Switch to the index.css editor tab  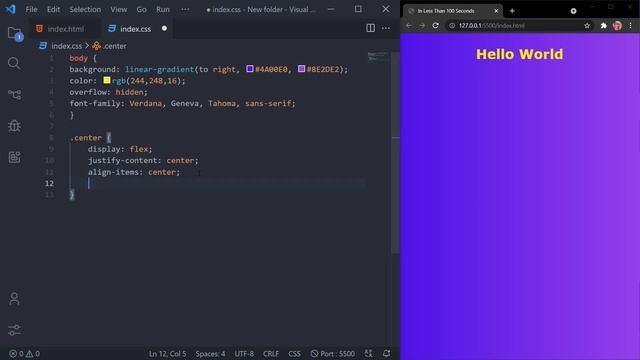tap(135, 29)
